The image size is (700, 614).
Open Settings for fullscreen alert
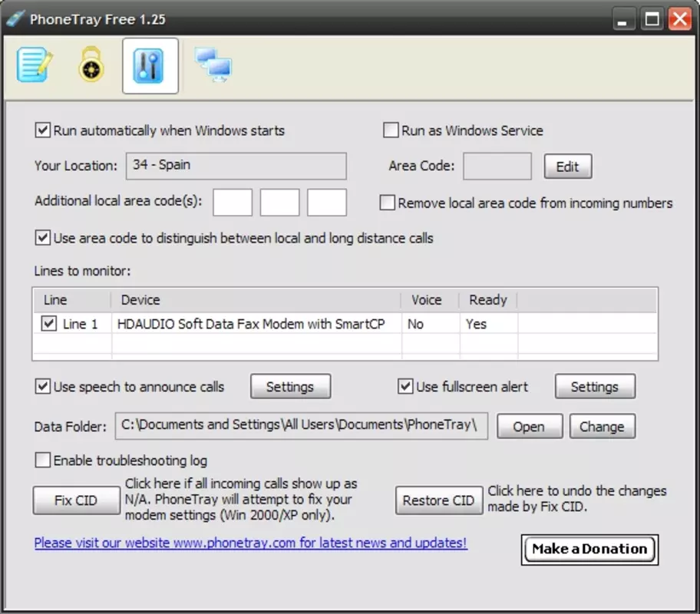pyautogui.click(x=595, y=387)
